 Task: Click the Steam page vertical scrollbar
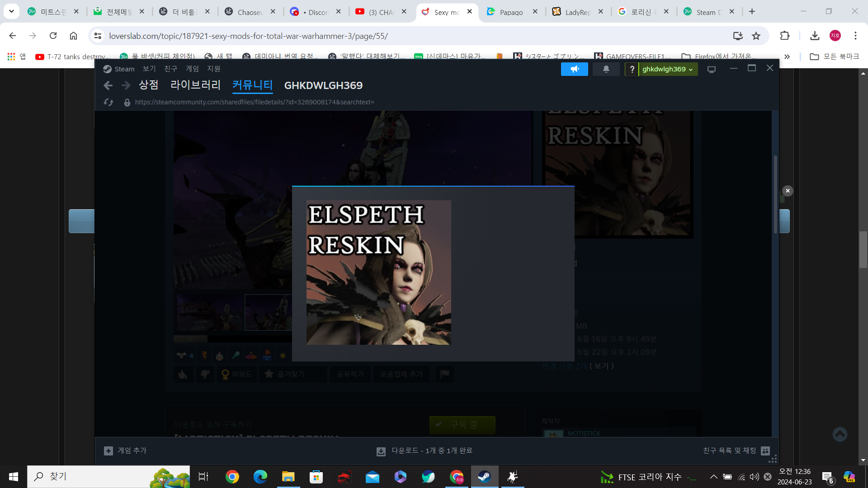(775, 194)
